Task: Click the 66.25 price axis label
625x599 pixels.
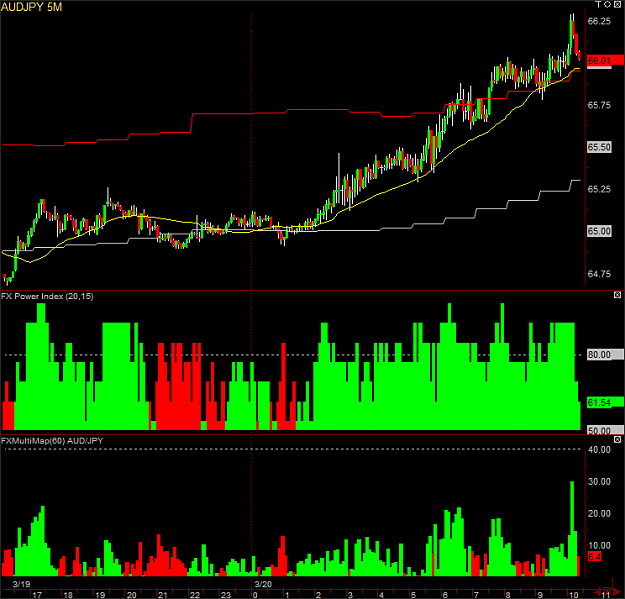Action: [599, 21]
